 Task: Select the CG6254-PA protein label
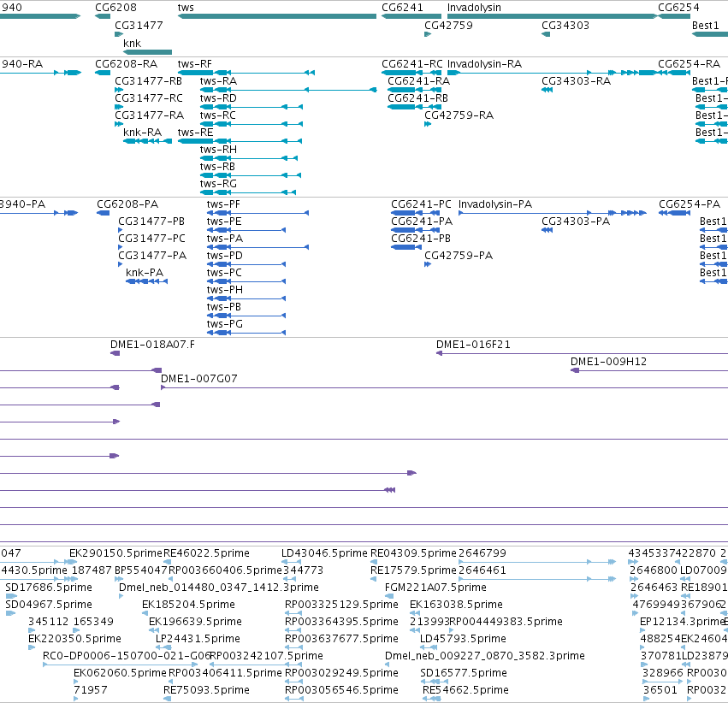[x=690, y=204]
